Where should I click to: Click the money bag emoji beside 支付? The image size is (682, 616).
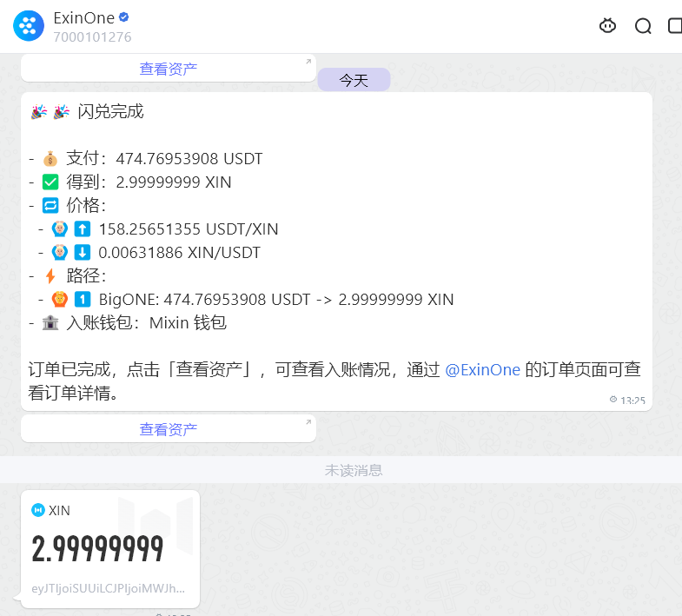click(x=50, y=159)
